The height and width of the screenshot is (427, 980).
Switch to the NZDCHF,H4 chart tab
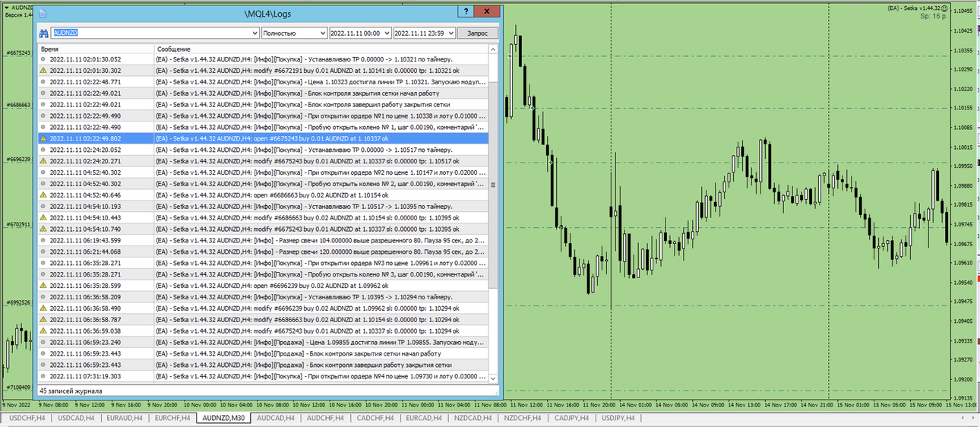[523, 418]
